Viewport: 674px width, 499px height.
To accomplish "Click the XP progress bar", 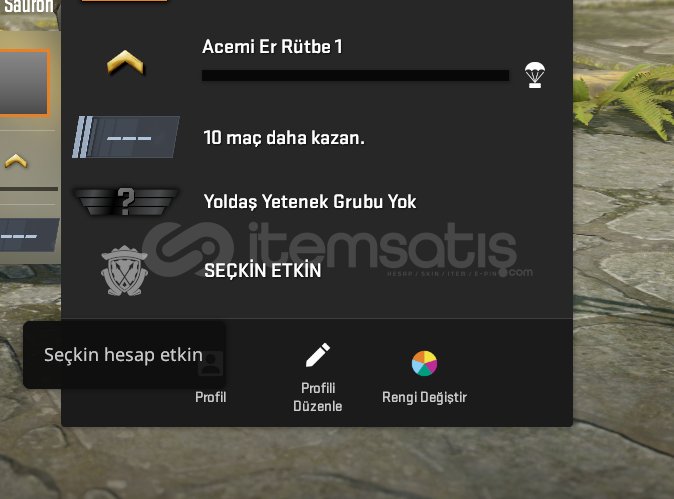I will [355, 75].
